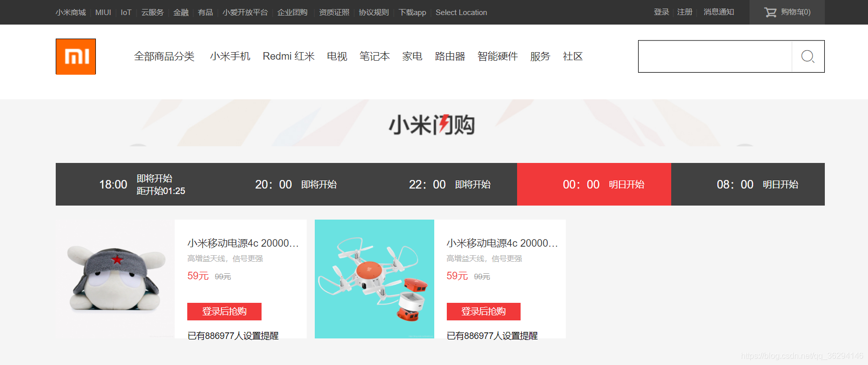Click 59元 price beside bunny product
The height and width of the screenshot is (365, 868).
198,276
